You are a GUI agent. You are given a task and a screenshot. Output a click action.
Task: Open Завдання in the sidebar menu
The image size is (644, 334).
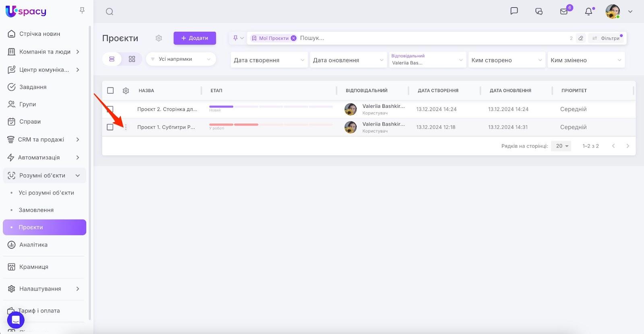coord(33,87)
